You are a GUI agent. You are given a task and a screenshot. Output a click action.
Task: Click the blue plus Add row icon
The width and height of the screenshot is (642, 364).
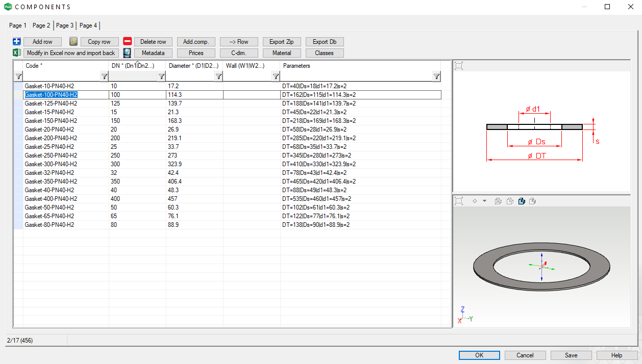pos(16,42)
